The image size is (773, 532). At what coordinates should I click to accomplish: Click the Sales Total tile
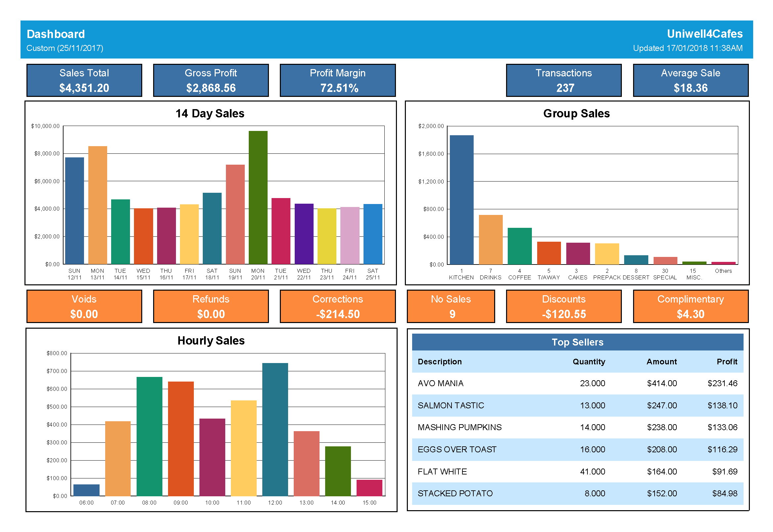[x=84, y=80]
